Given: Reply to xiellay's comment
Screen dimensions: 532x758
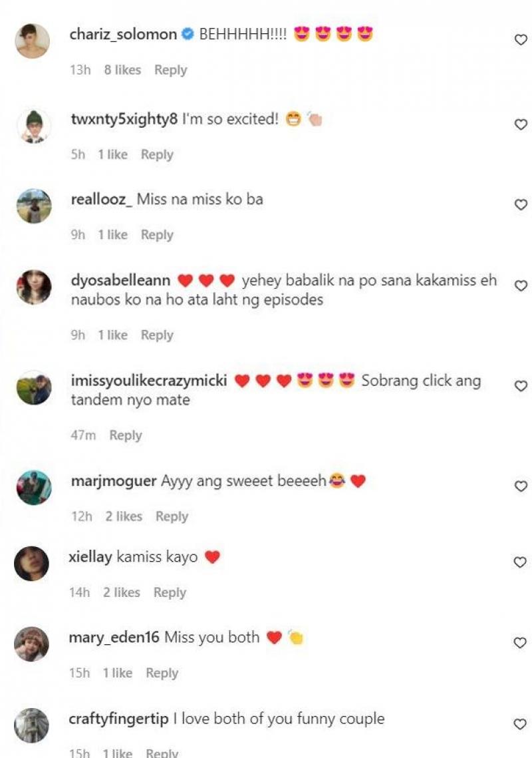Looking at the screenshot, I should (170, 592).
